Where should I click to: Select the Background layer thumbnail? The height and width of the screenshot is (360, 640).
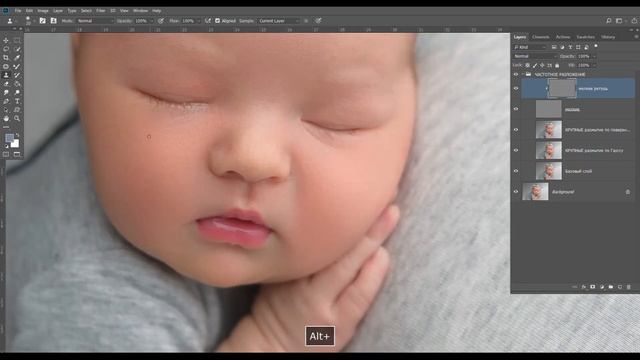535,191
